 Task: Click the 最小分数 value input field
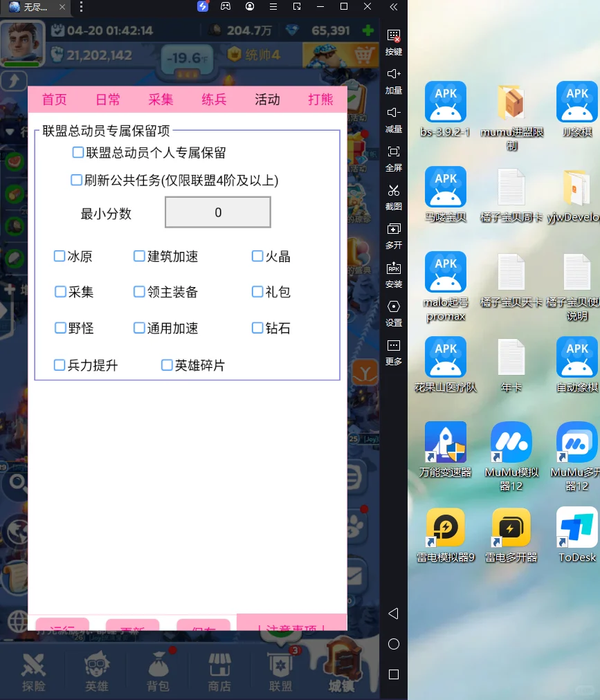click(217, 212)
